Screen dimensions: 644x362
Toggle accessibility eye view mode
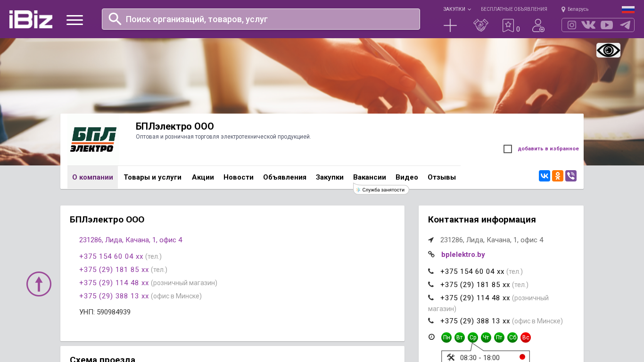click(608, 50)
